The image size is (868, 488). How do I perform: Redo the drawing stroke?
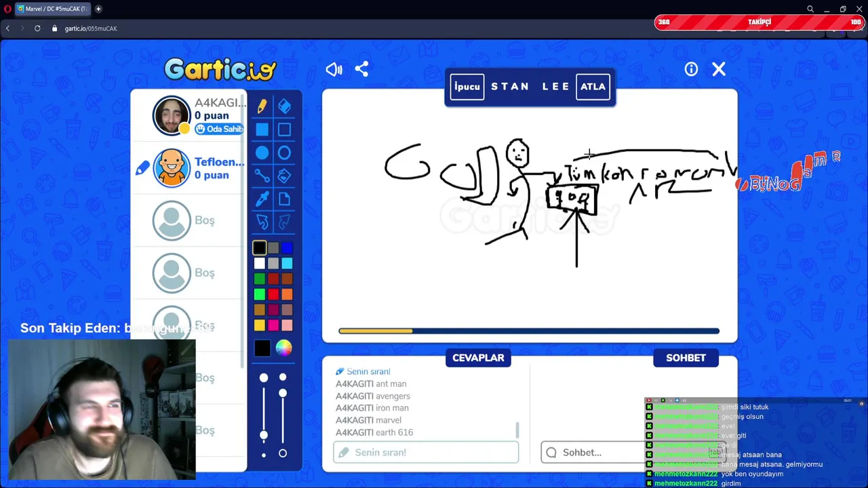[284, 222]
